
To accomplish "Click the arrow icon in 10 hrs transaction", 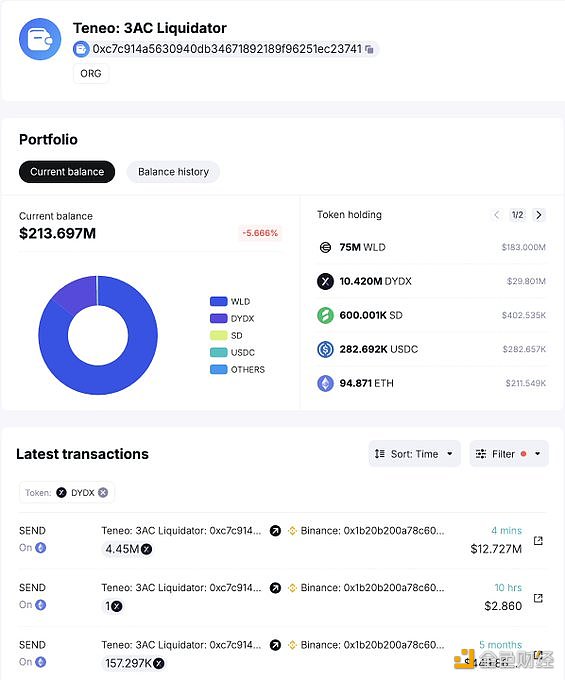I will coord(275,588).
